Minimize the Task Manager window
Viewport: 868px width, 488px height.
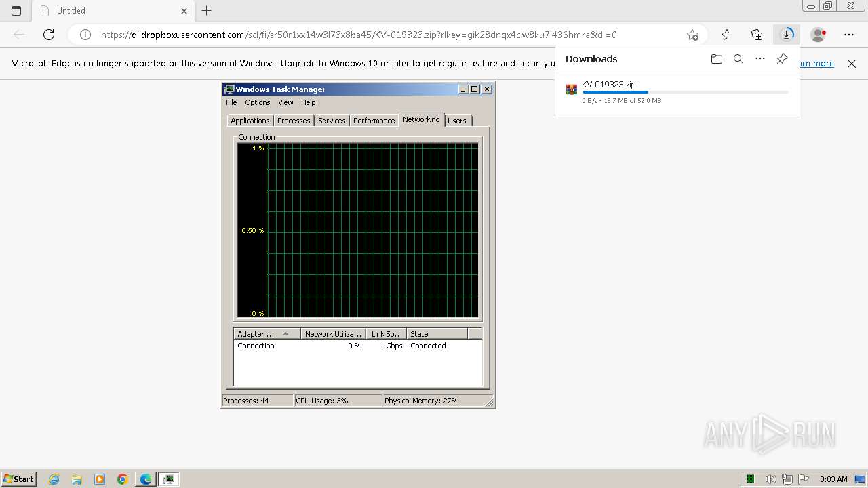(463, 89)
